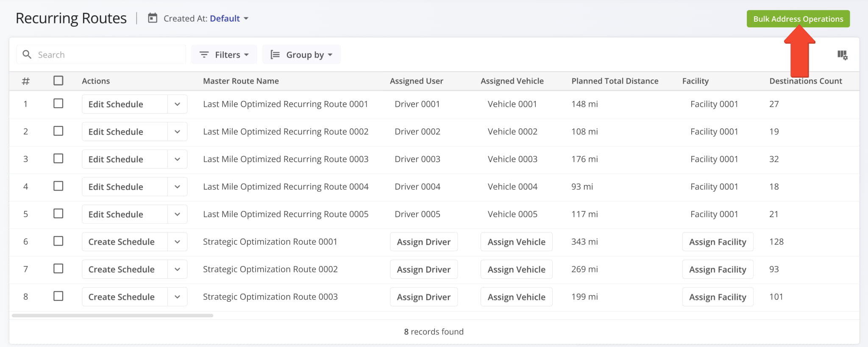Edit Schedule for Recurring Route 0002
Viewport: 868px width, 347px height.
[125, 132]
